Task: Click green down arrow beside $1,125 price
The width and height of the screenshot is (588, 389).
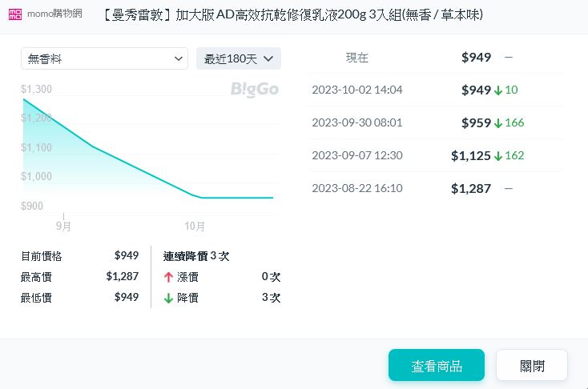Action: coord(498,156)
